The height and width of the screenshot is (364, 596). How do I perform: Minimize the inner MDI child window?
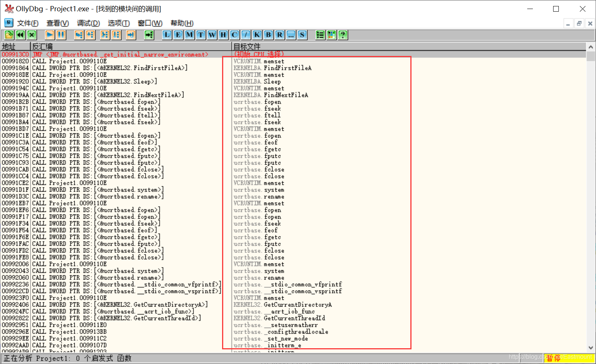(568, 24)
